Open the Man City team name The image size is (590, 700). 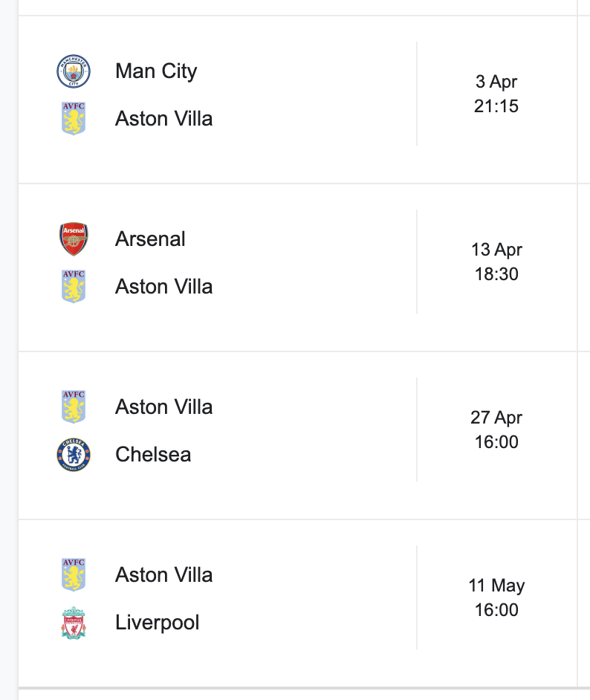[x=156, y=71]
